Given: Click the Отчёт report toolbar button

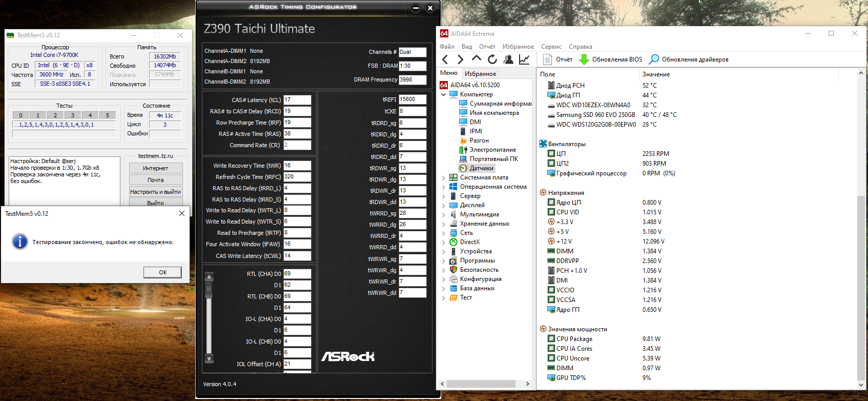Looking at the screenshot, I should pyautogui.click(x=557, y=59).
